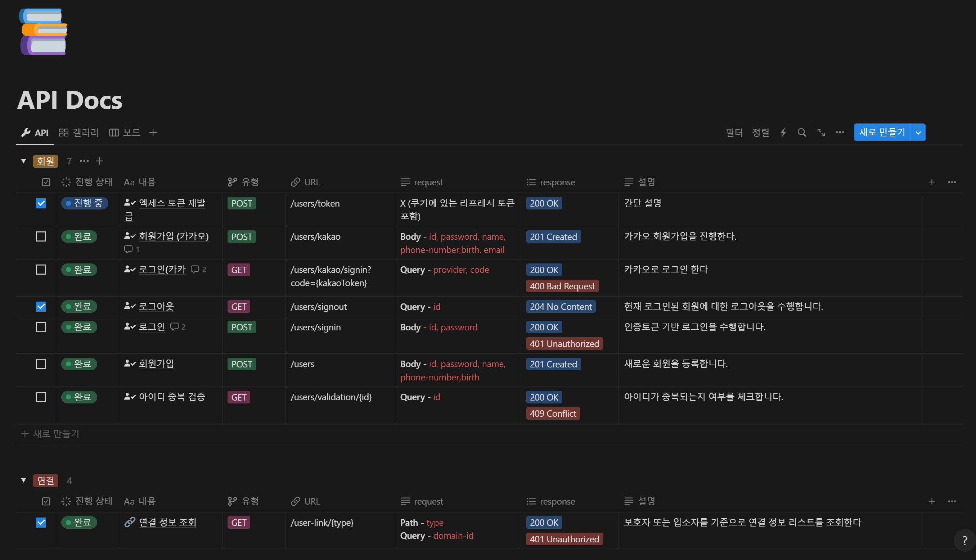Click the books page icon

tap(43, 32)
